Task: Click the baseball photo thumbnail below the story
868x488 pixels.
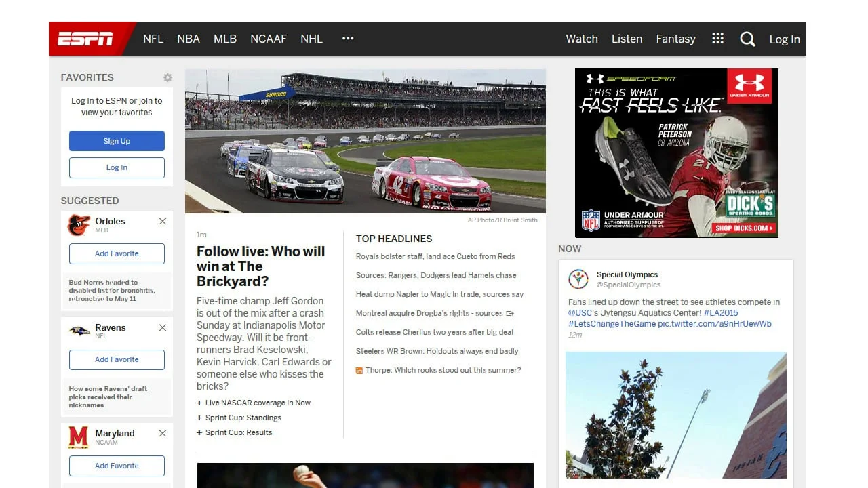Action: coord(366,475)
